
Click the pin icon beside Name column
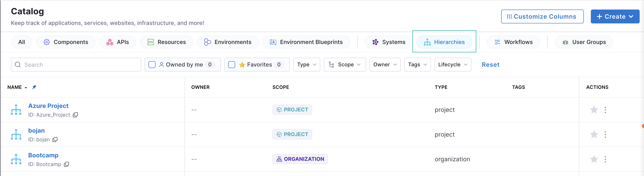coord(34,87)
